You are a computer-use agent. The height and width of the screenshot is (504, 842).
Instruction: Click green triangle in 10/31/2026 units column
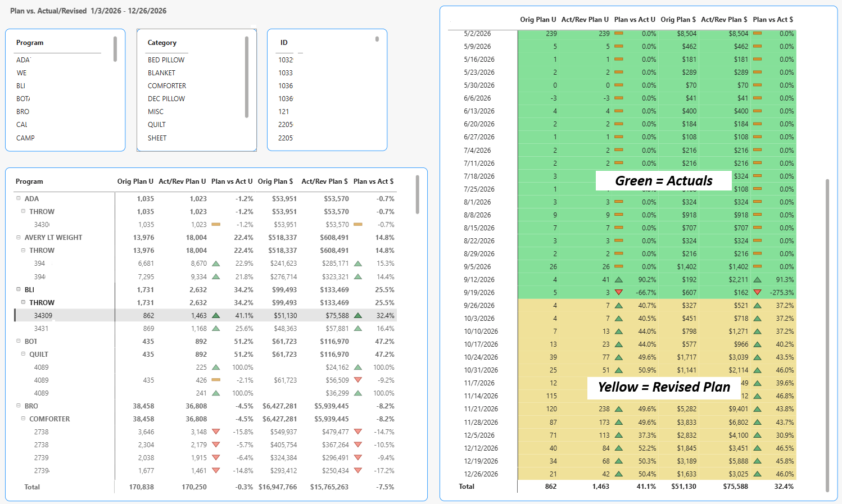coord(619,370)
